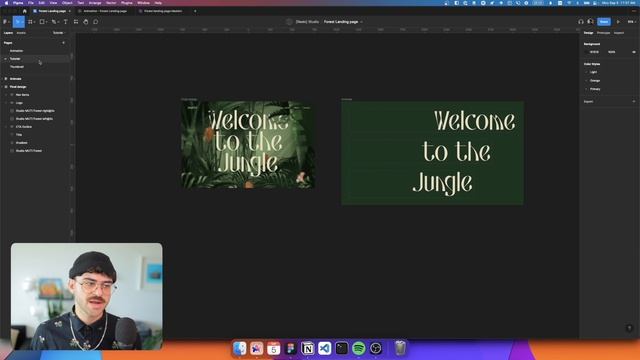
Task: Open OBS from the dock
Action: coord(376,348)
